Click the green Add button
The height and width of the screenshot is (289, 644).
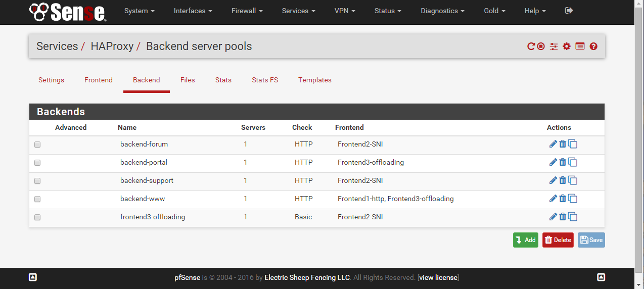tap(526, 240)
